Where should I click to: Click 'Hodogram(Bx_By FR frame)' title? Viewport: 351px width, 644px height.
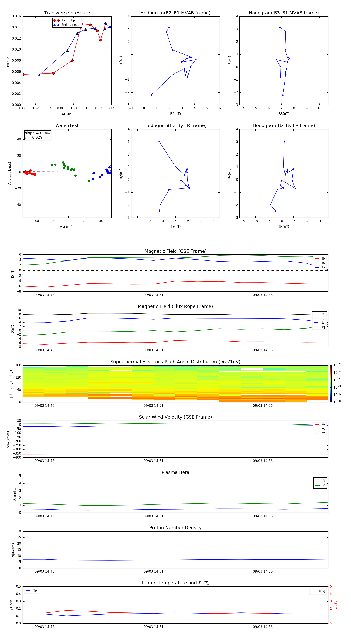284,125
